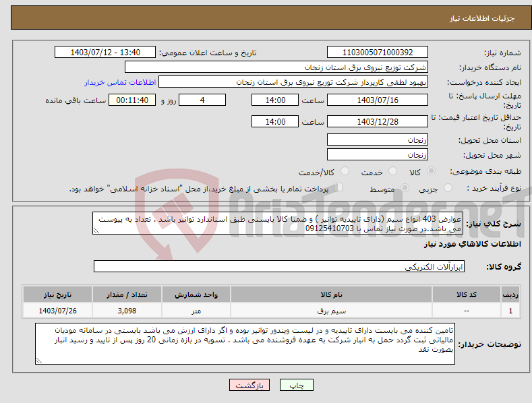Click the remaining time field 00:11:40
The height and width of the screenshot is (403, 532).
click(132, 100)
